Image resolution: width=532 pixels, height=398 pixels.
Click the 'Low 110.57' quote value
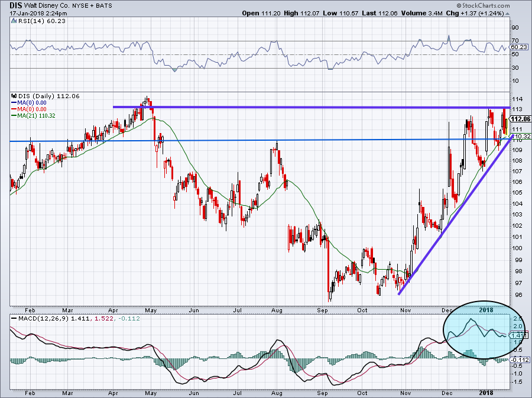[x=340, y=13]
